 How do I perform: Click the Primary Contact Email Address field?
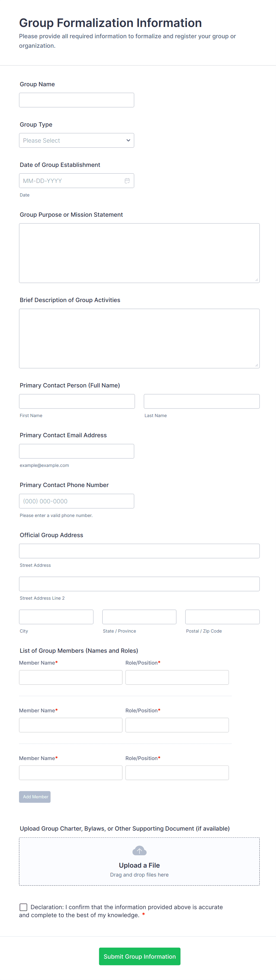pos(77,451)
